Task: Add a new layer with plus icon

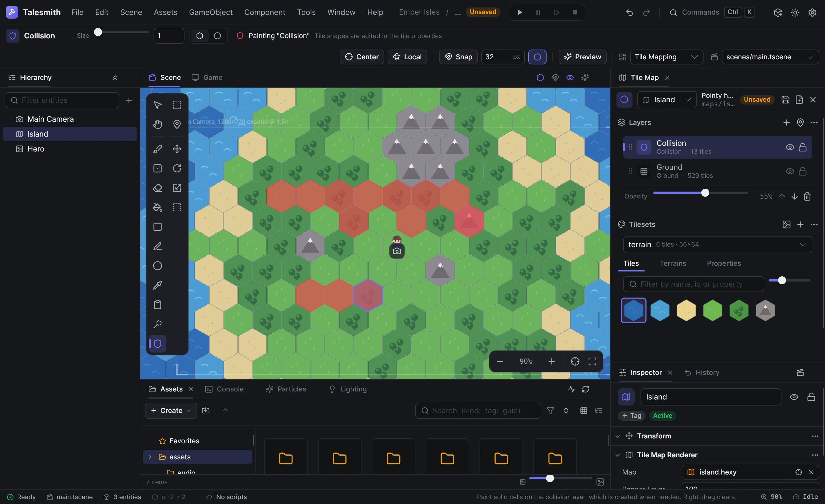Action: pyautogui.click(x=787, y=123)
